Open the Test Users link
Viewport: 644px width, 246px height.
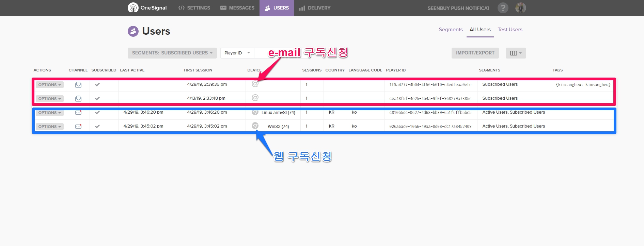(509, 30)
